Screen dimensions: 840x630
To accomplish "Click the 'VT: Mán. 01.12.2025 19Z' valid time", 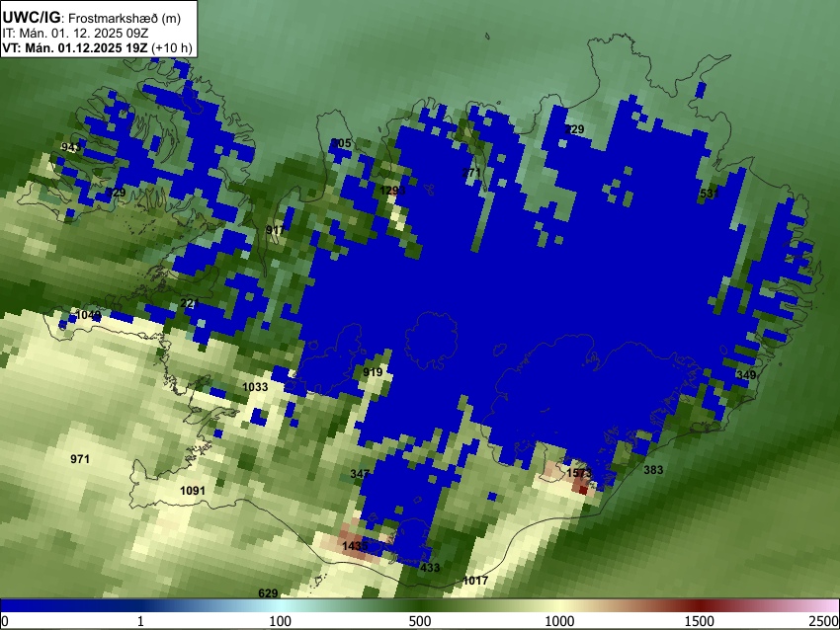I will coord(74,47).
